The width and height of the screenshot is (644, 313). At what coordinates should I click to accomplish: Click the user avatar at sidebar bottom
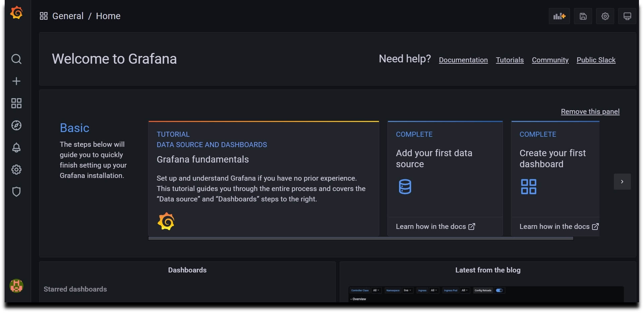[x=16, y=286]
